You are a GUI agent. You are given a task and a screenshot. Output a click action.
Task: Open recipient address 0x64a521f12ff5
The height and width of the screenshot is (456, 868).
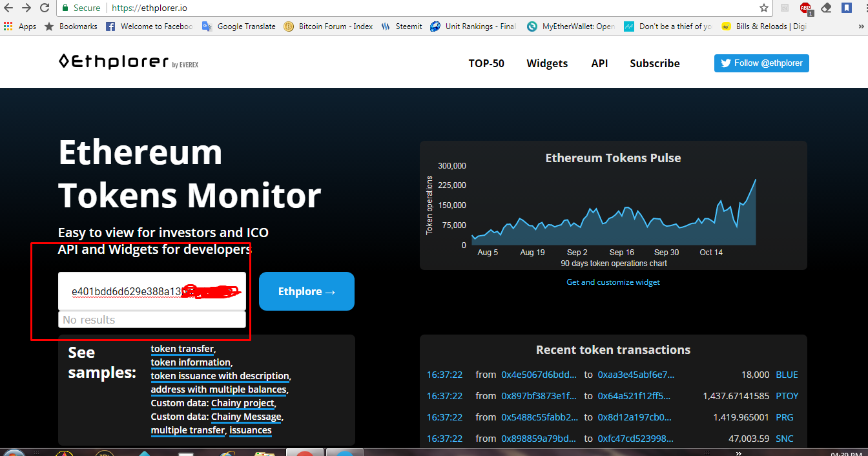coord(634,396)
